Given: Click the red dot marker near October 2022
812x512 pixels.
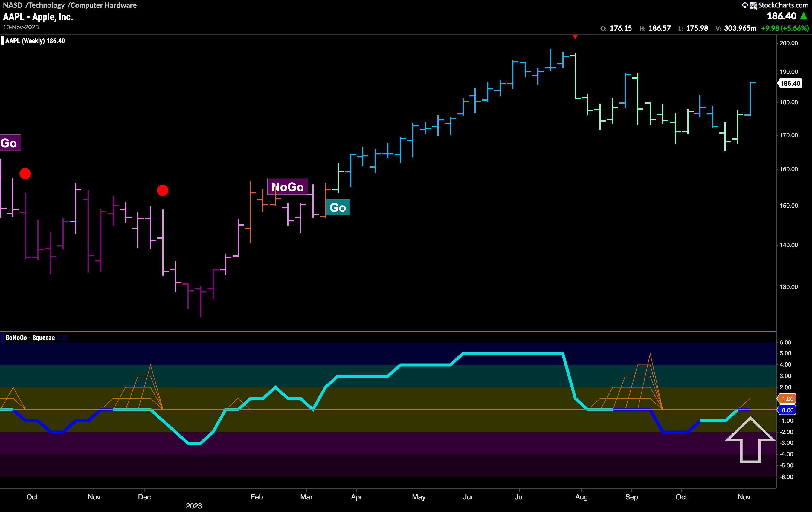Looking at the screenshot, I should (x=25, y=174).
